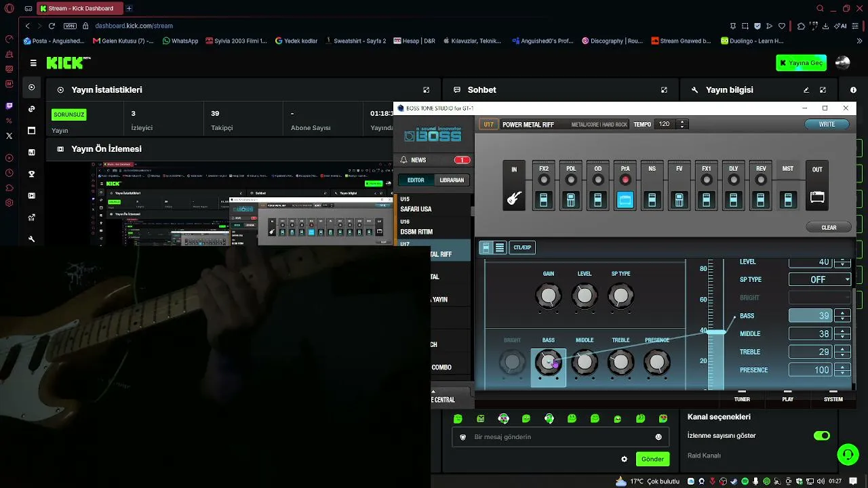Select the guitar IN block in signal chain
Image resolution: width=868 pixels, height=488 pixels.
tap(514, 186)
